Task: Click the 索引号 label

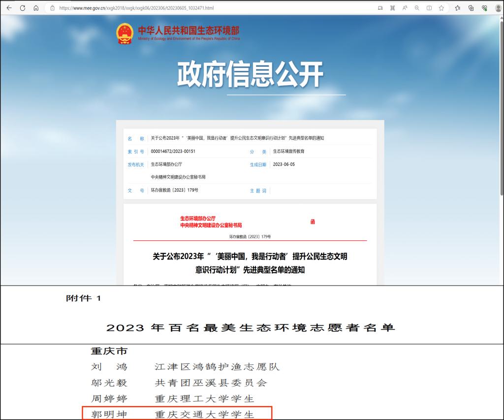Action: coord(136,152)
